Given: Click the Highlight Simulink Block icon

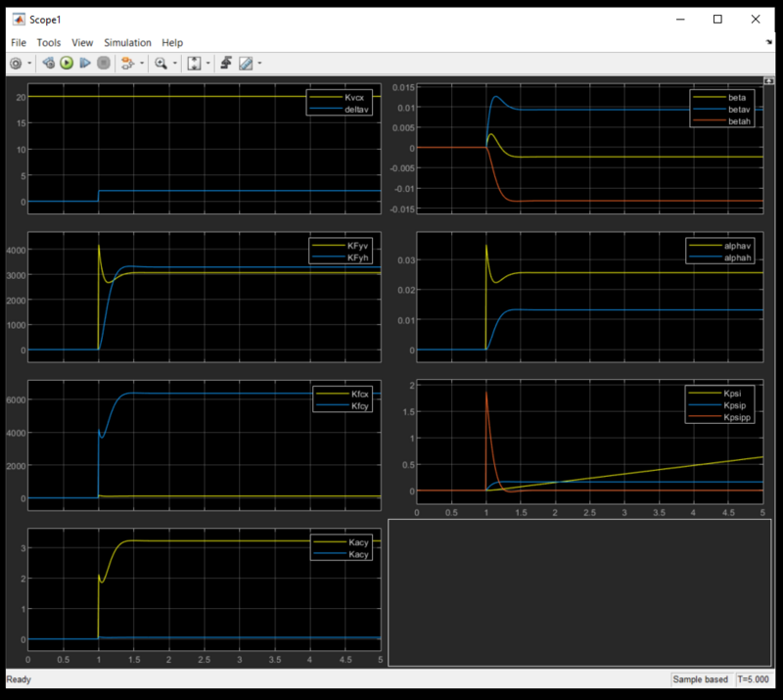Looking at the screenshot, I should coord(126,64).
